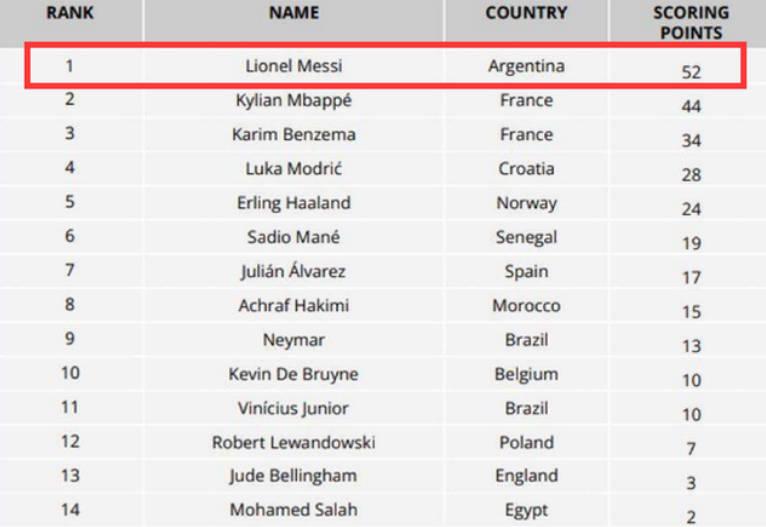Click Robert Lewandowski's name cell

coord(294,442)
